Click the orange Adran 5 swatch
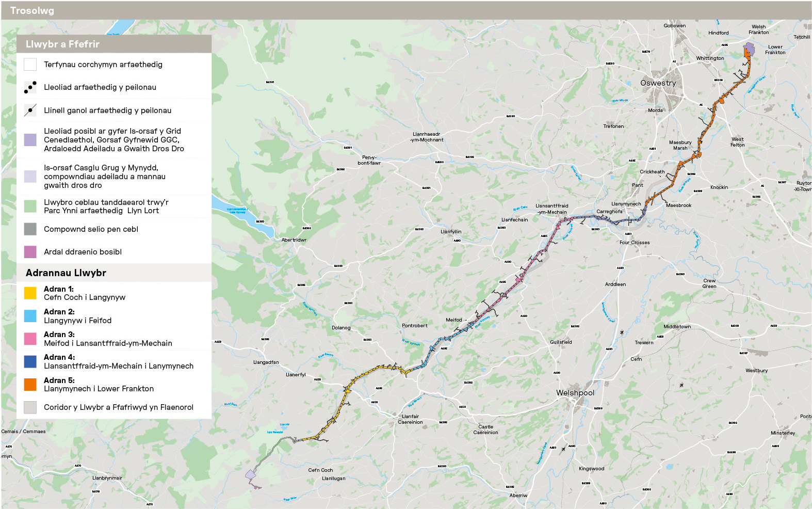 (30, 385)
